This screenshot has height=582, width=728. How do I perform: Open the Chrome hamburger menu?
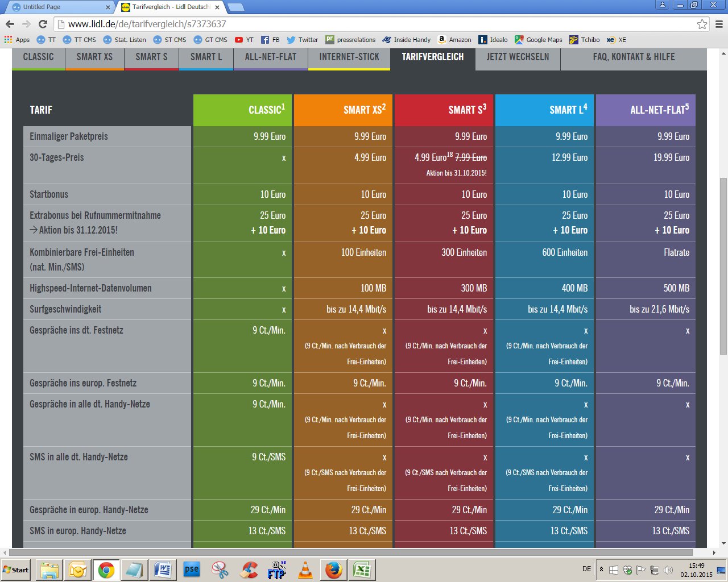[719, 24]
